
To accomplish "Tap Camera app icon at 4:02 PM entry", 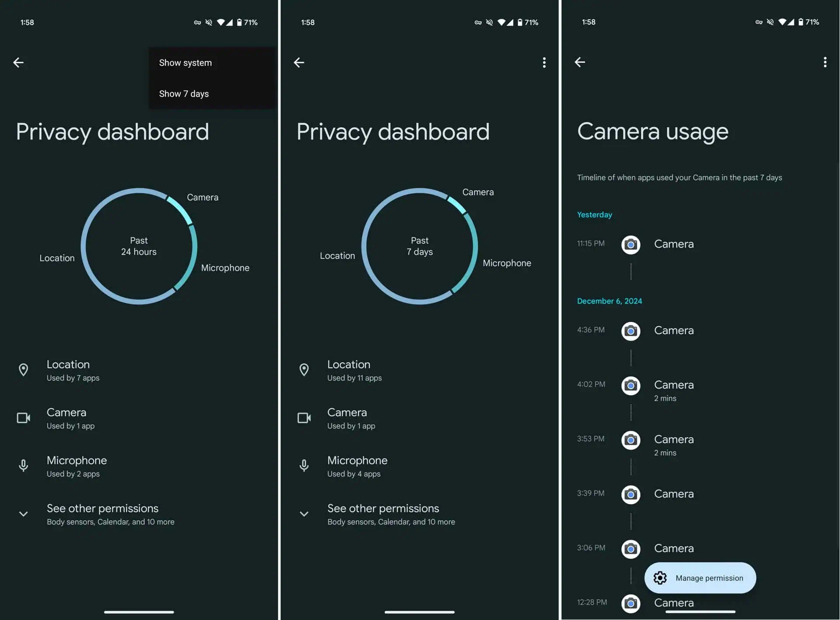I will tap(630, 386).
